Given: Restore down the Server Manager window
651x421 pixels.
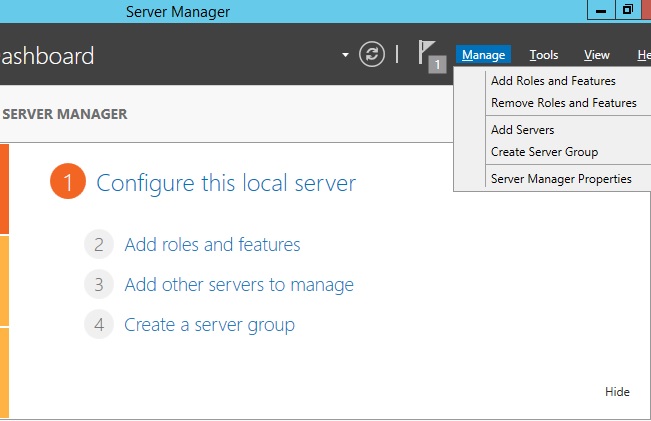Looking at the screenshot, I should tap(628, 10).
